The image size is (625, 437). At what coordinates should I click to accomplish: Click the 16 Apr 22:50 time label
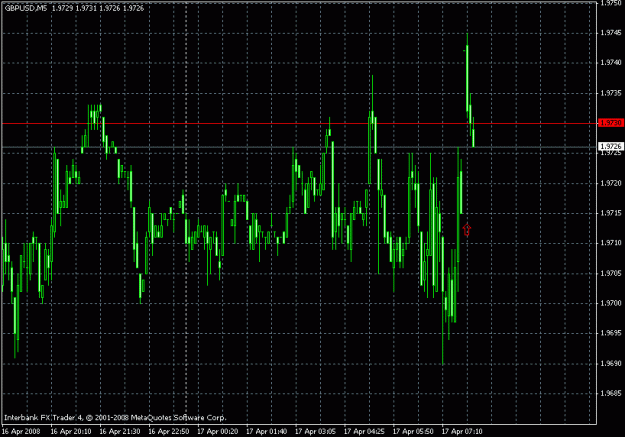click(x=169, y=431)
